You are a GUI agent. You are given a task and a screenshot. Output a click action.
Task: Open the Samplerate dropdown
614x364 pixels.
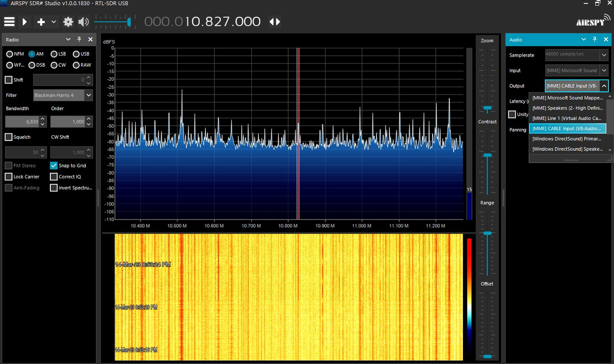click(603, 55)
